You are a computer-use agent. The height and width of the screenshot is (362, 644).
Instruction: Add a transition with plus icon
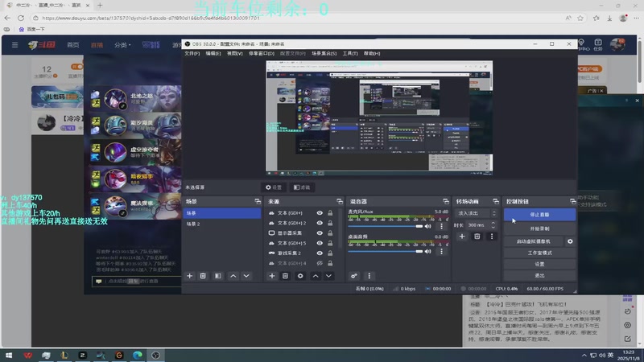click(x=462, y=237)
